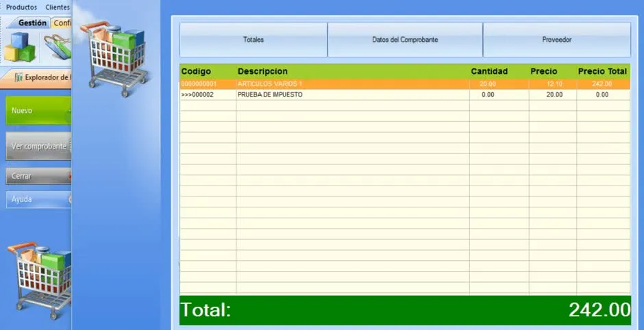Click the shopping cart icon at top
Viewport: 644px width, 330px height.
pos(115,58)
